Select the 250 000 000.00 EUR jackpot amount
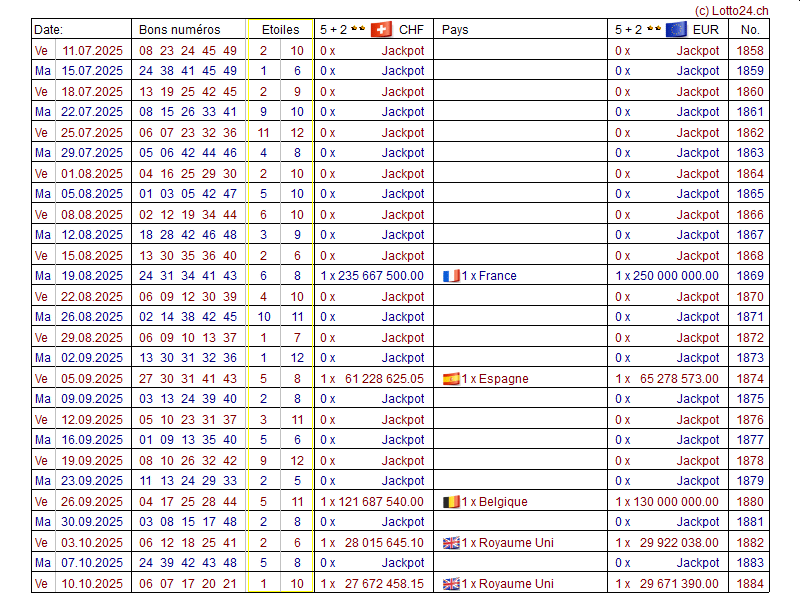 673,276
